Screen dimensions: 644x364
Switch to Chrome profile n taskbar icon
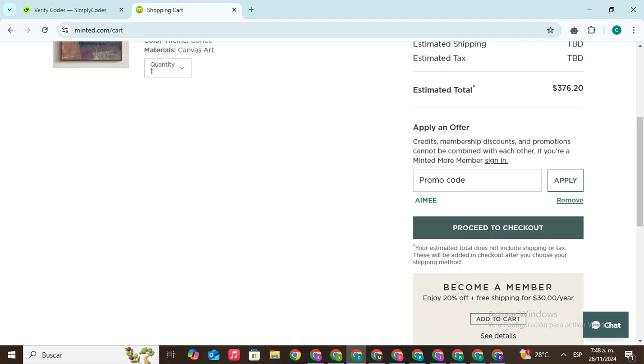pos(336,355)
